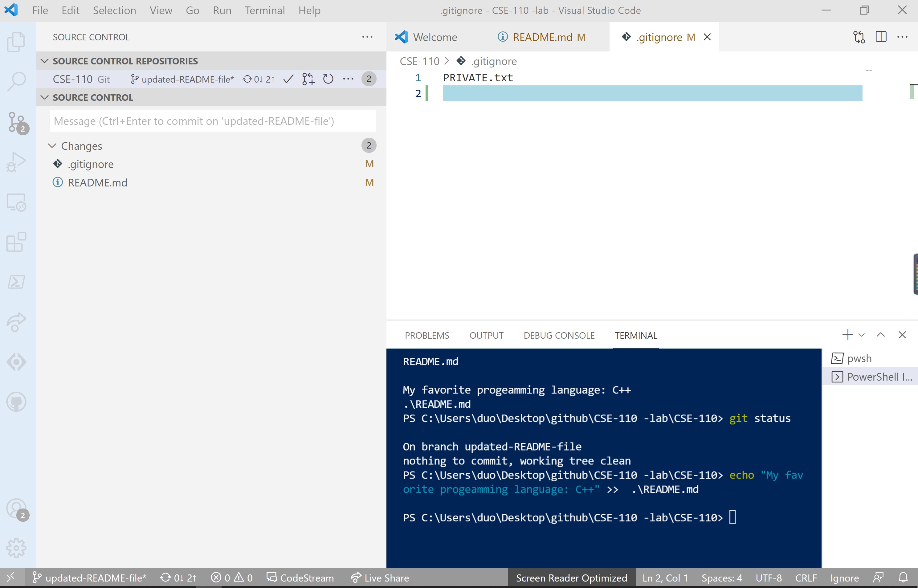Open the notifications bell in status bar
Screen dimensions: 918x588
pyautogui.click(x=903, y=578)
